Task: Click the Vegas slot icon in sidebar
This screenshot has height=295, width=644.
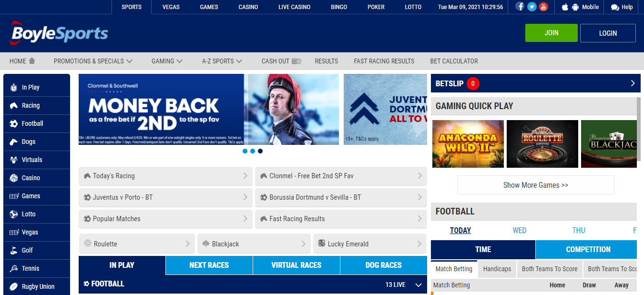Action: click(13, 232)
